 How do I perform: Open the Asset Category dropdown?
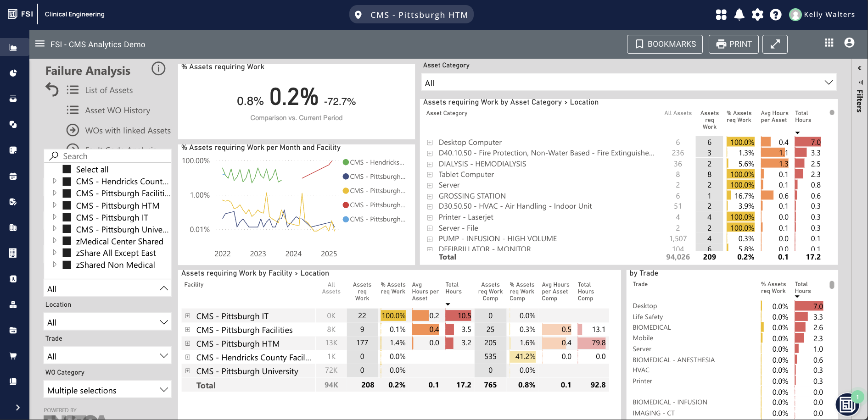[x=629, y=83]
